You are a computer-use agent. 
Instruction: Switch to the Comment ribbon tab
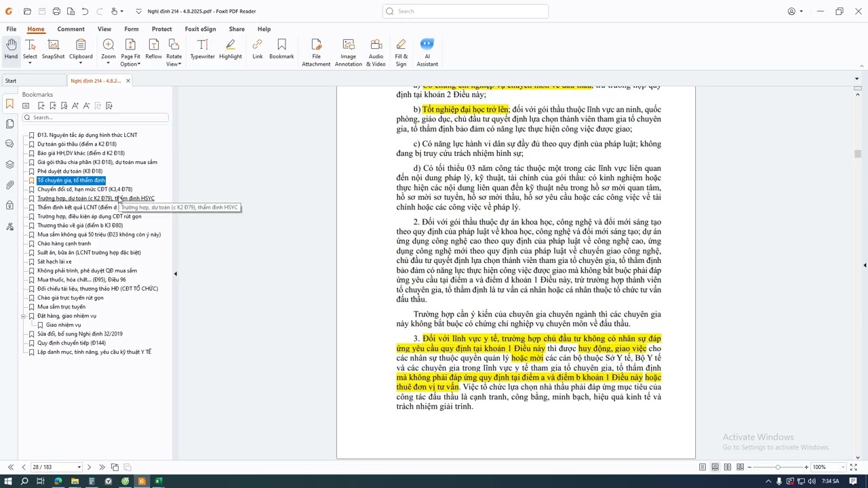(71, 29)
